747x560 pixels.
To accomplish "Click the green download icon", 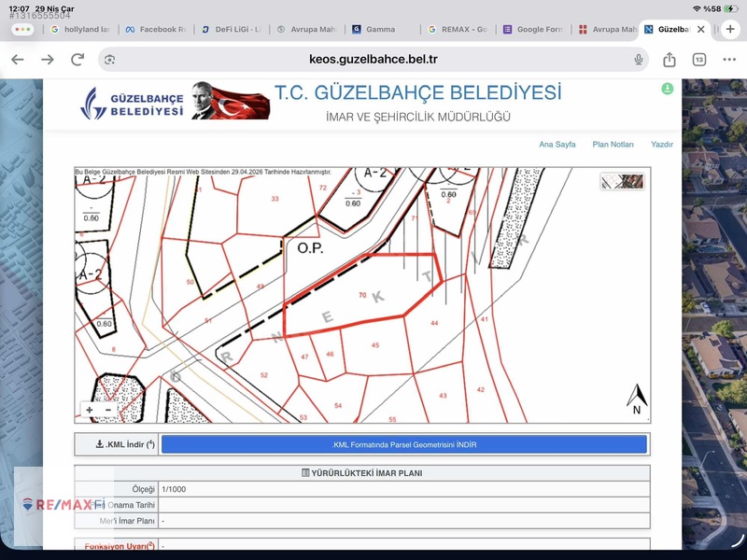I will 667,89.
